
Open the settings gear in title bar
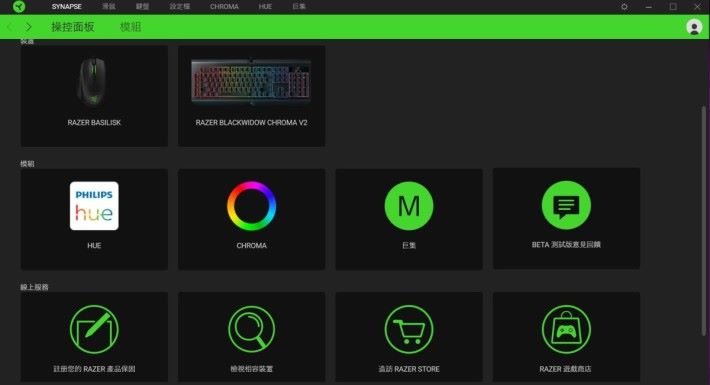624,7
